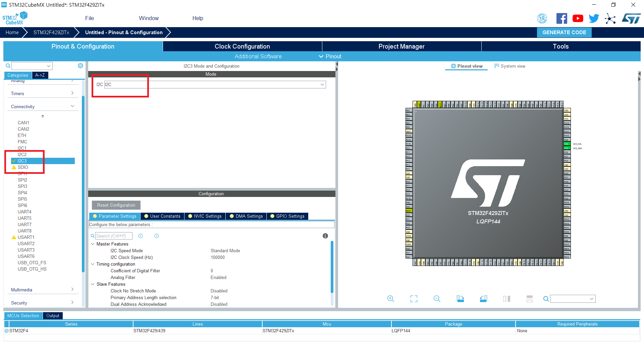
Task: Click the STM32CubeMX logo
Action: [15, 18]
